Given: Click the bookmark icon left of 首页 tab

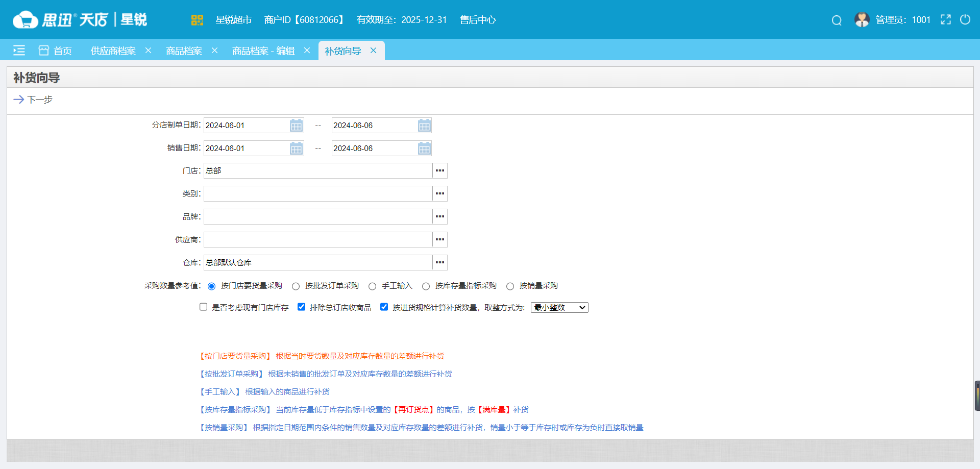Looking at the screenshot, I should [x=43, y=50].
